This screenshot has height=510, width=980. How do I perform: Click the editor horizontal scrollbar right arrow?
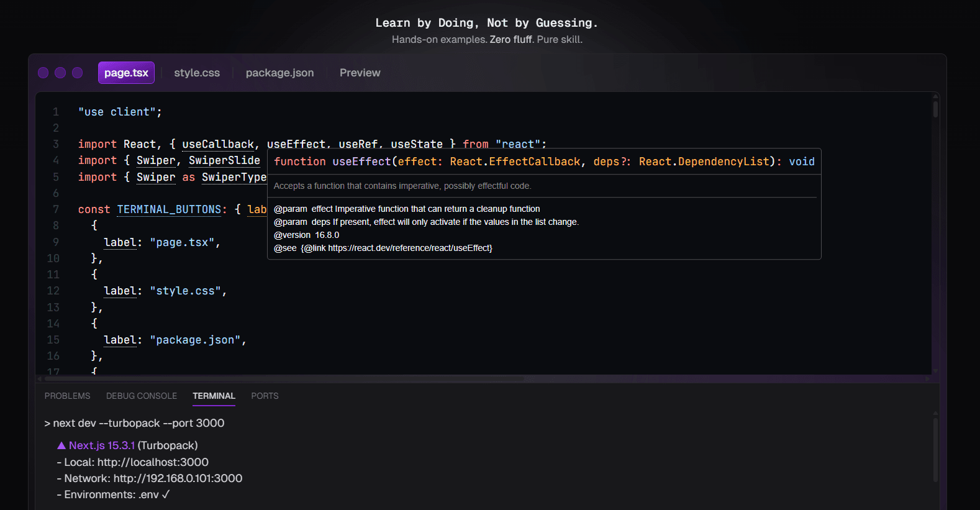(928, 378)
